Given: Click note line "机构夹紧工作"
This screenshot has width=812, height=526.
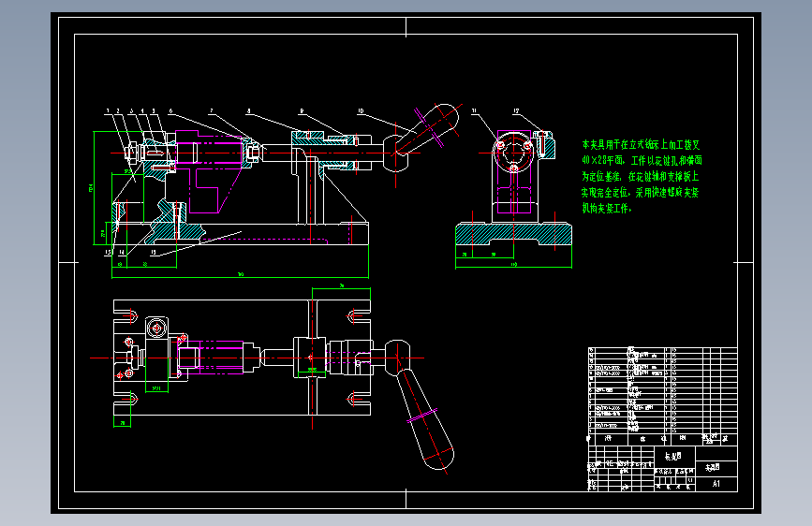Looking at the screenshot, I should click(606, 208).
